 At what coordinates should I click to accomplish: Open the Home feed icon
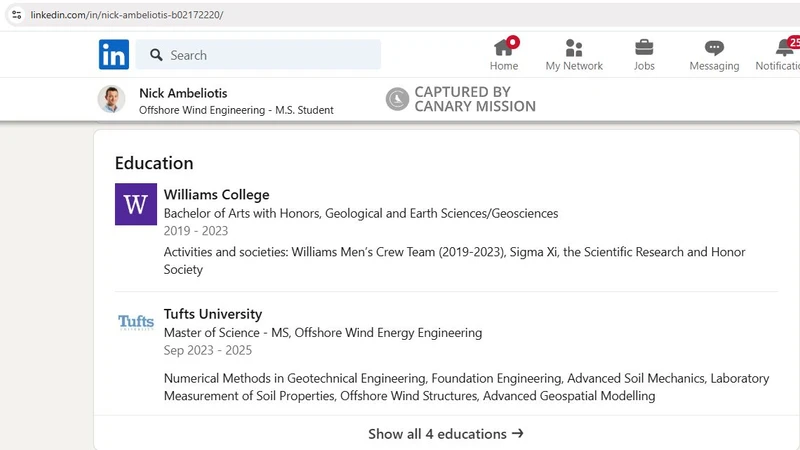pos(504,47)
